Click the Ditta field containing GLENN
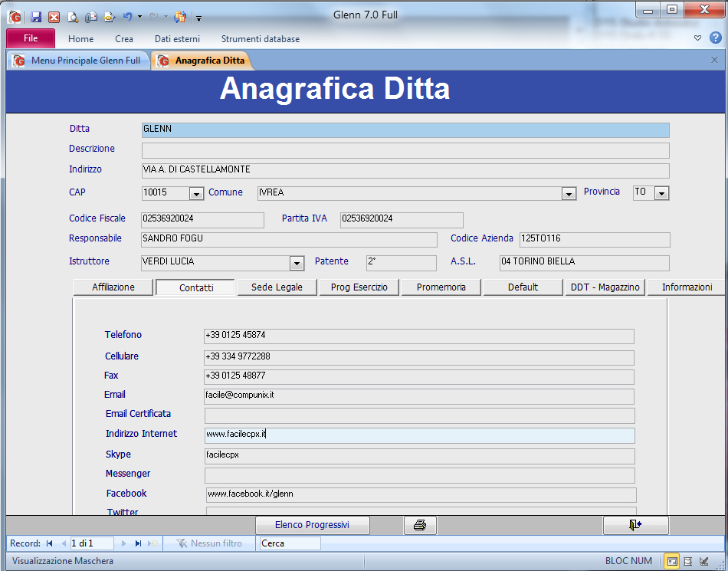 click(405, 130)
